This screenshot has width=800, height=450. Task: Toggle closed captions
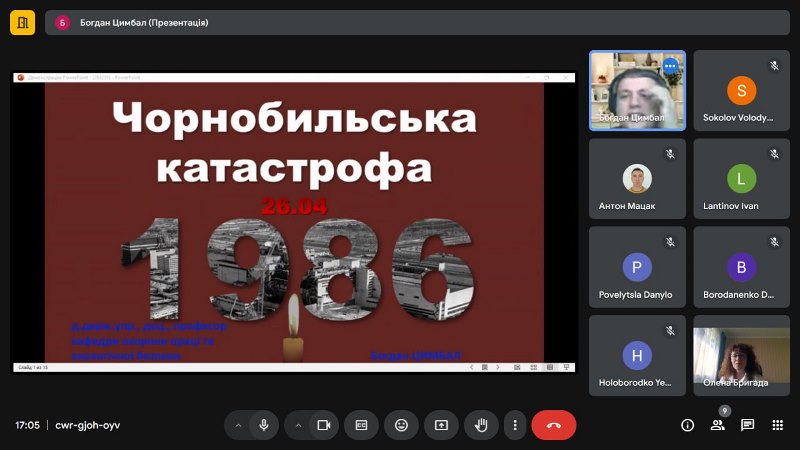coord(361,425)
